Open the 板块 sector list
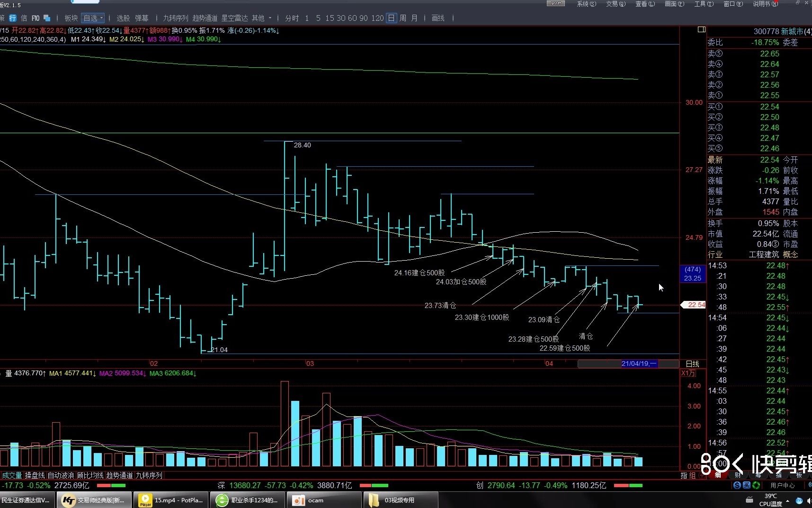Viewport: 812px width, 508px height. click(71, 18)
